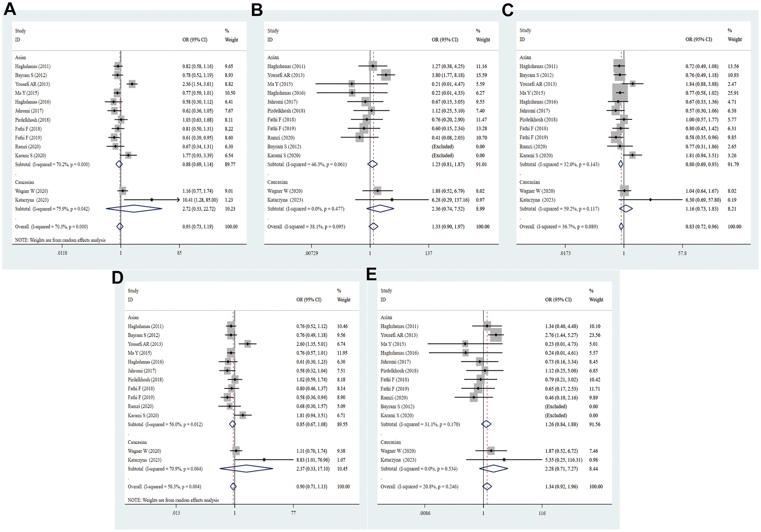Click axis tick label .0086
This screenshot has height=532, width=761.
coord(425,513)
